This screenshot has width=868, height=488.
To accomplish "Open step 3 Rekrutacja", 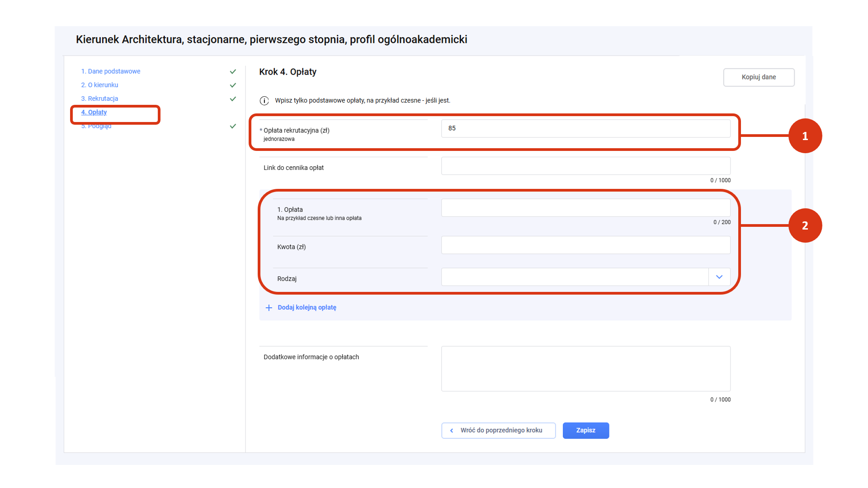I will coord(99,99).
